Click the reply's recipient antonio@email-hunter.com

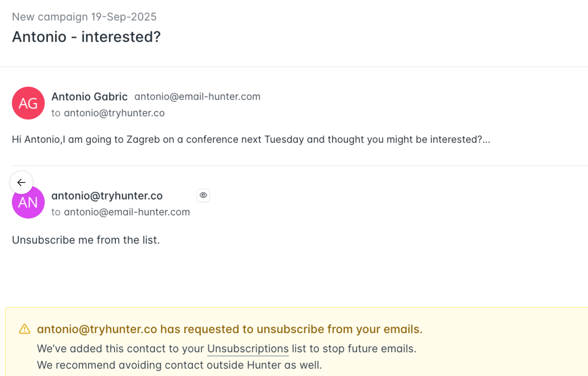pyautogui.click(x=127, y=212)
